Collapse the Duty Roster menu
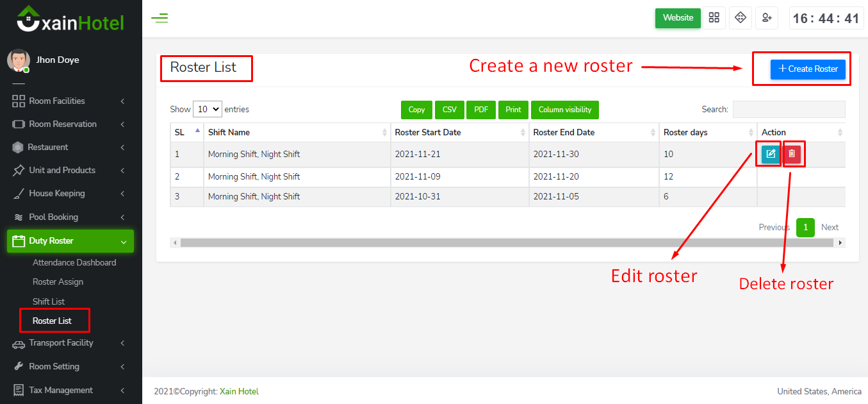Image resolution: width=868 pixels, height=404 pixels. (x=70, y=241)
